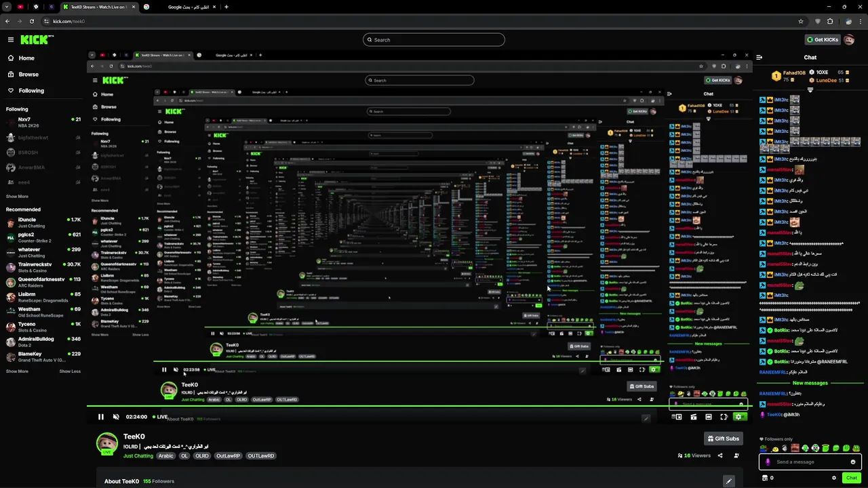Viewport: 868px width, 488px height.
Task: Reload the kick.com page
Action: [31, 21]
